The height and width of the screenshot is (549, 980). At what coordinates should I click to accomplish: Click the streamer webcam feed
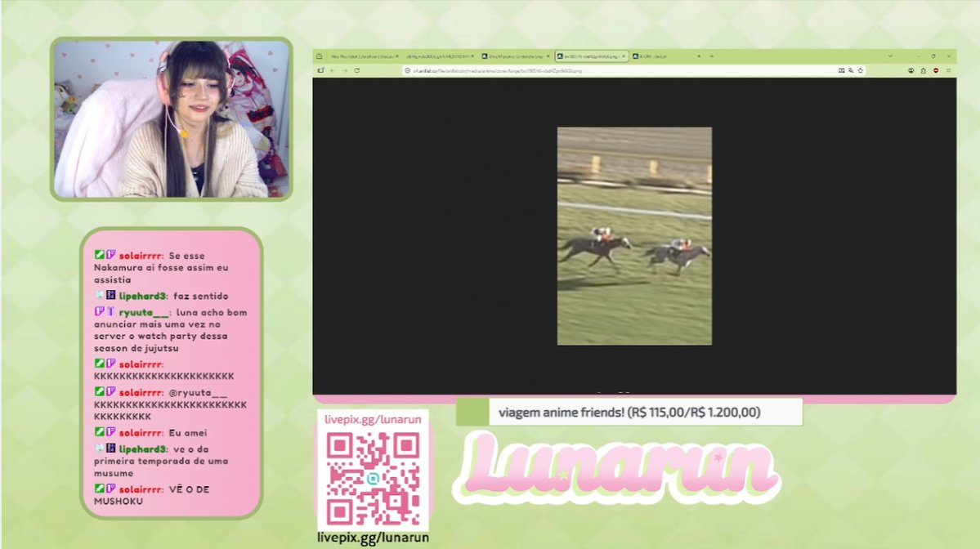[172, 118]
